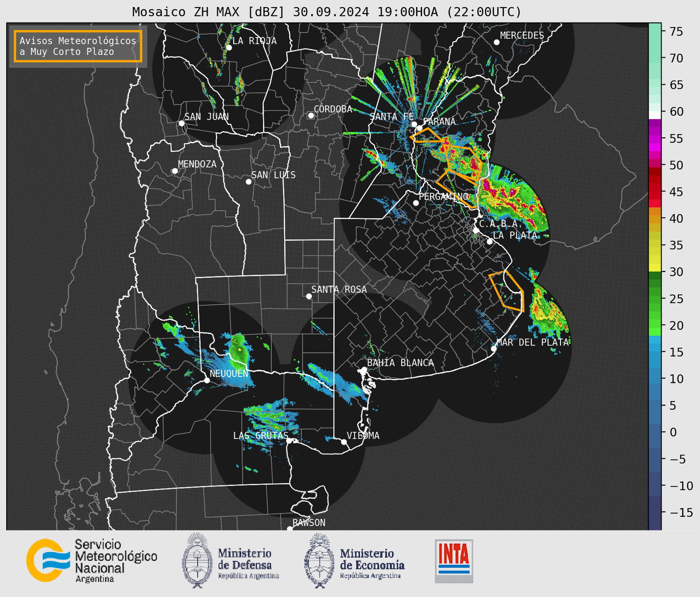
Task: Click the 25 dBZ green band on scale
Action: tap(655, 298)
